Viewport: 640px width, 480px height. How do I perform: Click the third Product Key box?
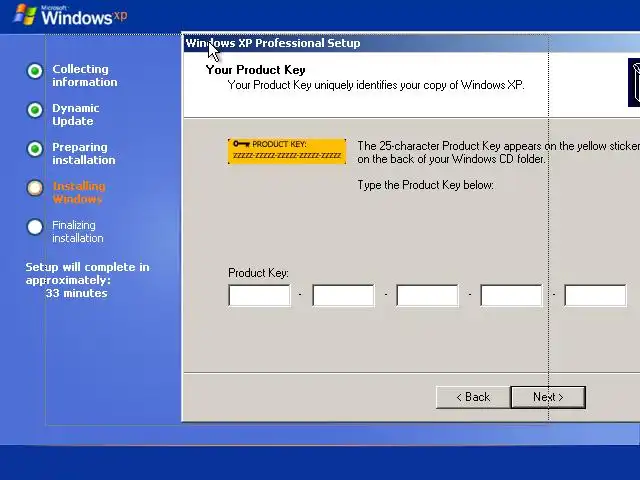[427, 296]
